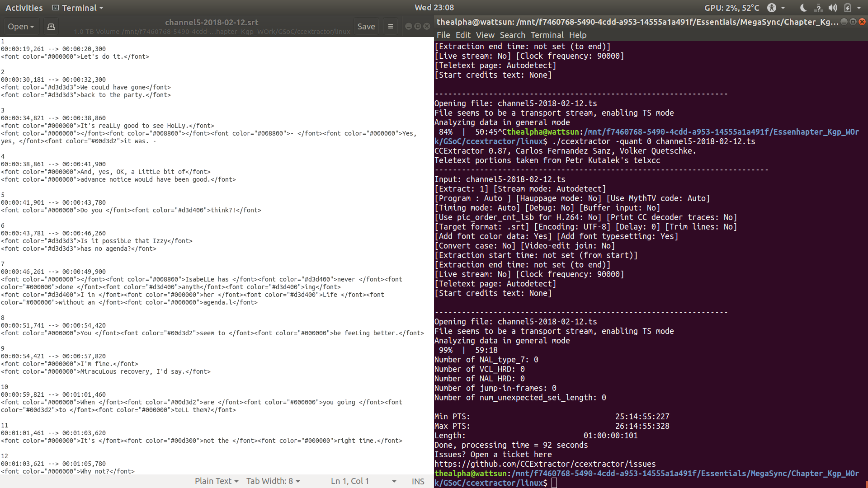The height and width of the screenshot is (488, 868).
Task: Click the battery charging icon
Action: (848, 8)
